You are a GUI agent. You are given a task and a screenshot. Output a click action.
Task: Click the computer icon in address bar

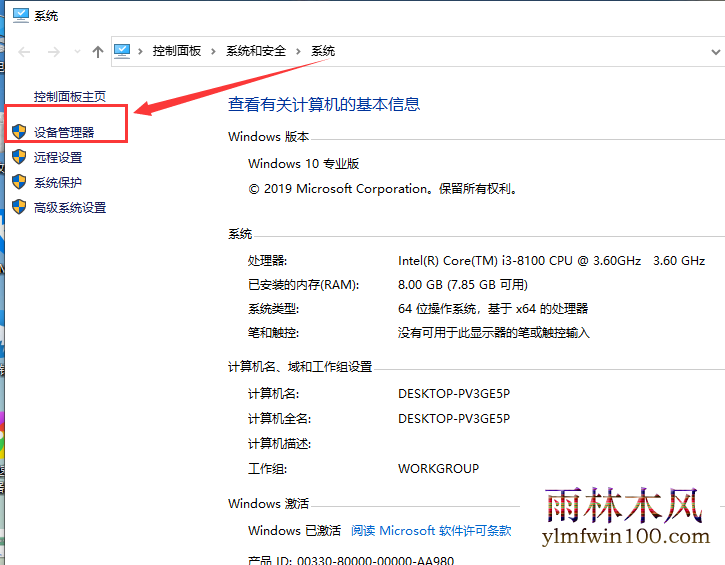[x=122, y=51]
